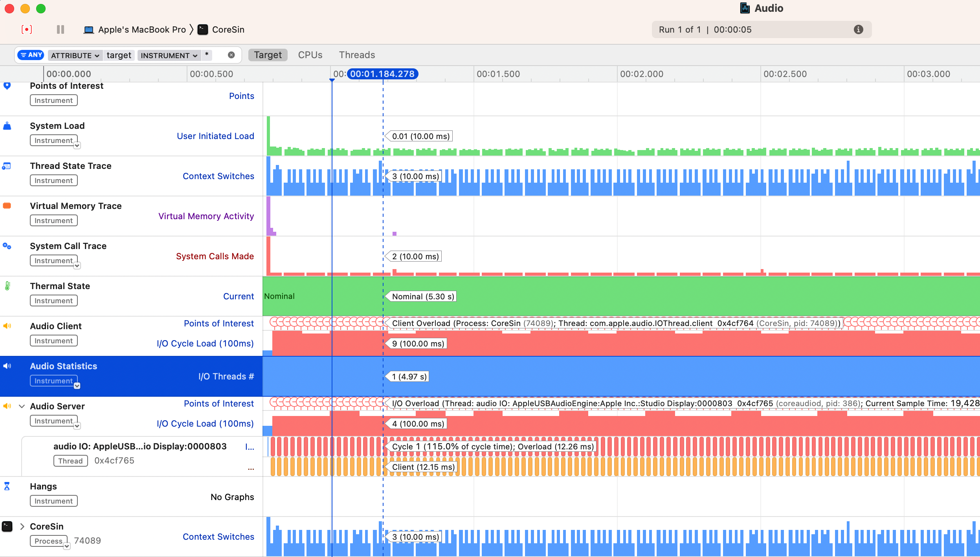The height and width of the screenshot is (557, 980).
Task: Switch to the Threads tab
Action: [x=356, y=55]
